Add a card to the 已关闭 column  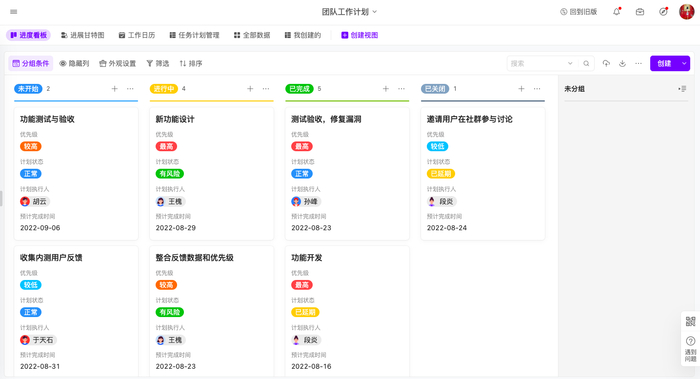(x=521, y=89)
